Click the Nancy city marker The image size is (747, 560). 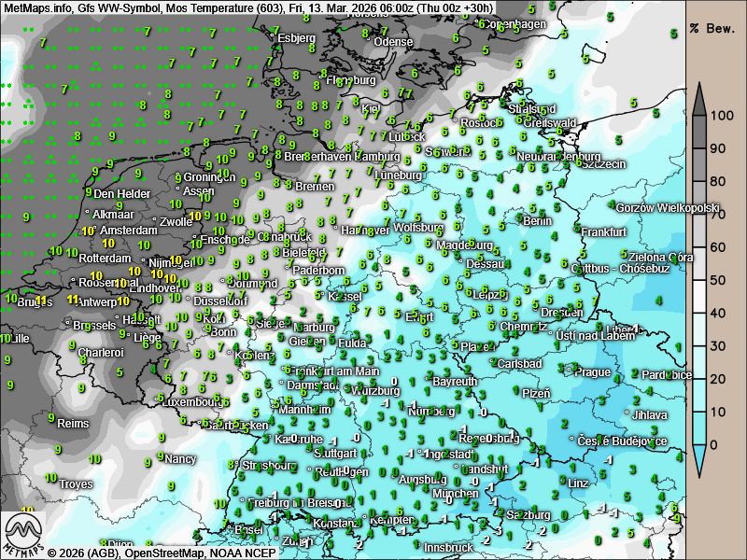click(x=160, y=458)
